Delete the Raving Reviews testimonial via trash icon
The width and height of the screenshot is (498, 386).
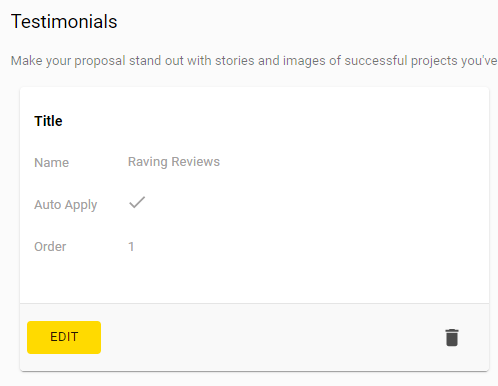(x=452, y=337)
